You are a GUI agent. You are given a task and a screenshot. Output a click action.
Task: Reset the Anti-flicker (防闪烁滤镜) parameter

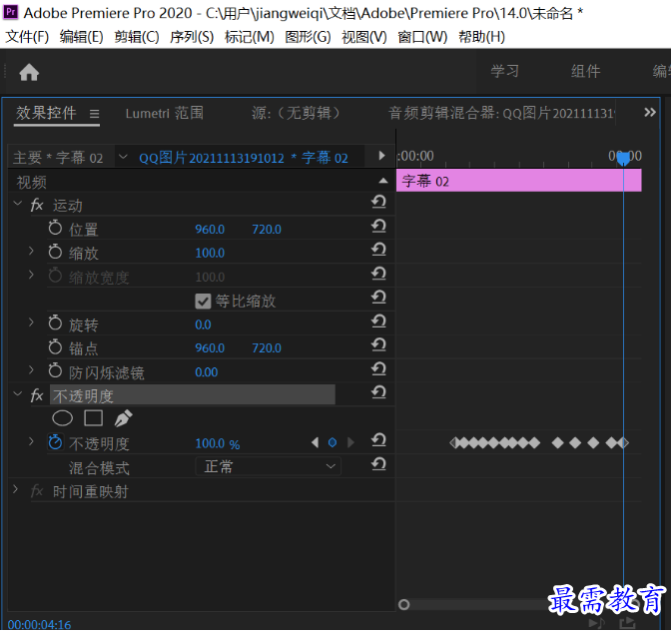[378, 368]
